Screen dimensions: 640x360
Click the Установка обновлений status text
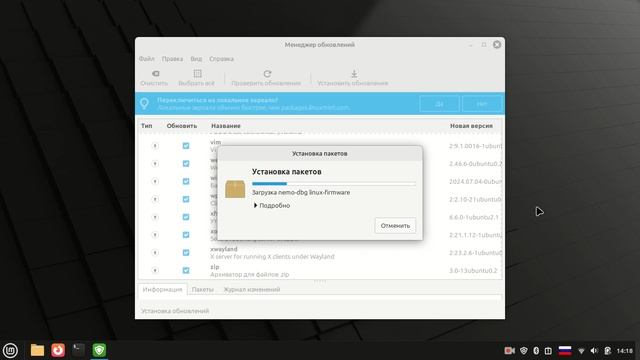coord(175,311)
